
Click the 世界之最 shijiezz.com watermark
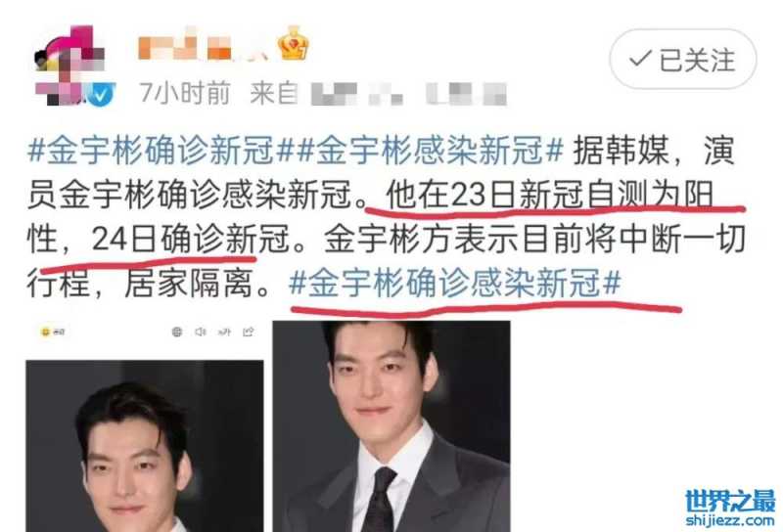click(x=730, y=508)
